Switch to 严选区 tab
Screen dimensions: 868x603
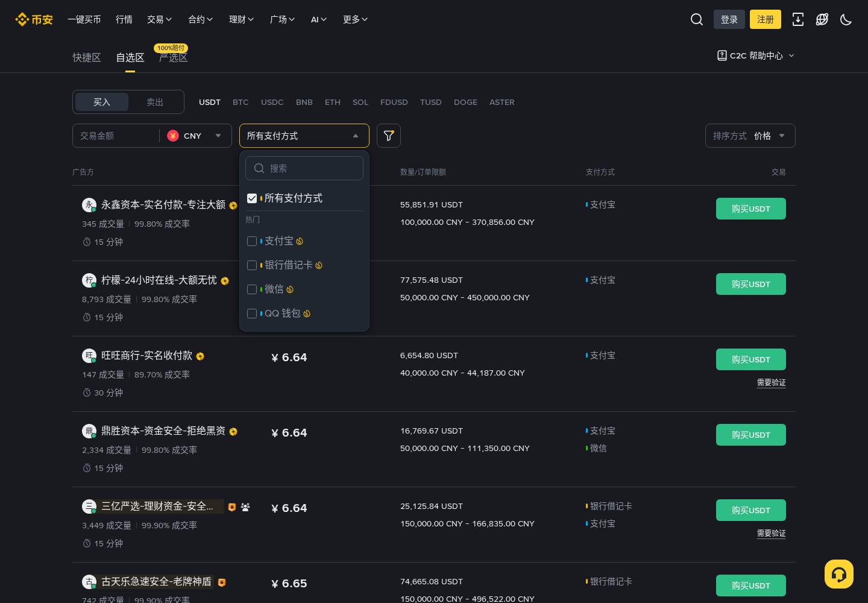174,57
